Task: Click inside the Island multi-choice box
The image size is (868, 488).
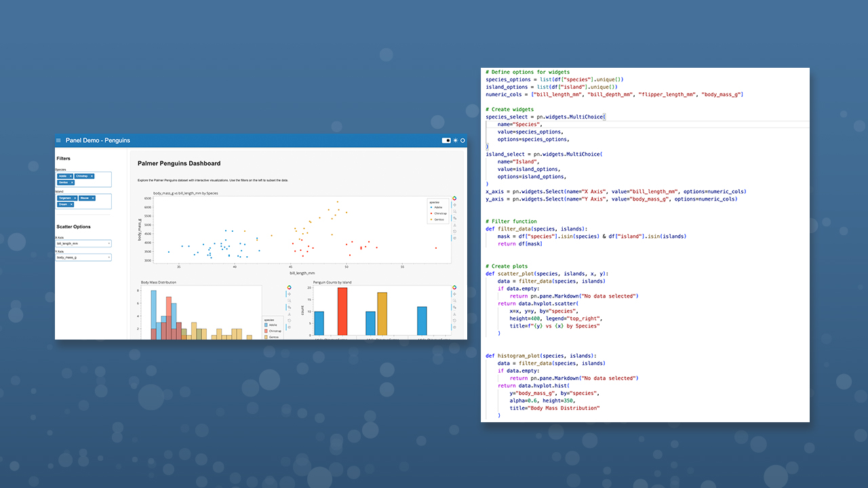Action: pyautogui.click(x=102, y=203)
